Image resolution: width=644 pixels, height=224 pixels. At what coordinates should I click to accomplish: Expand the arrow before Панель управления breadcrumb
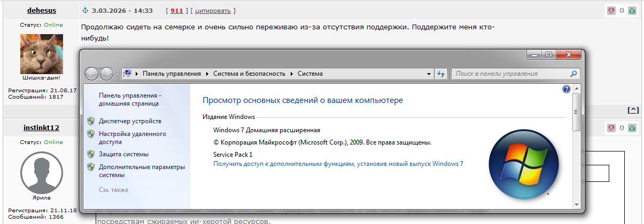138,74
